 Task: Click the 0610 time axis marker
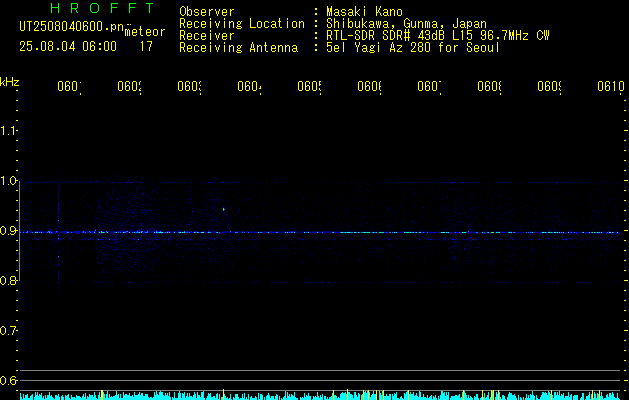click(611, 87)
